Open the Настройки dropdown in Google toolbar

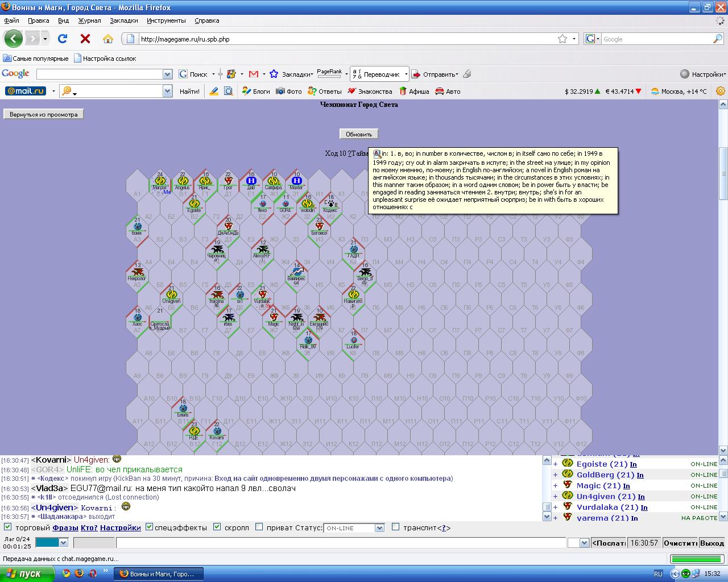pyautogui.click(x=703, y=74)
